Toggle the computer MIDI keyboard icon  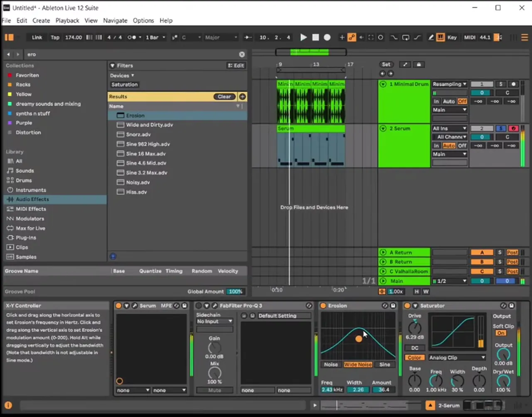[441, 37]
